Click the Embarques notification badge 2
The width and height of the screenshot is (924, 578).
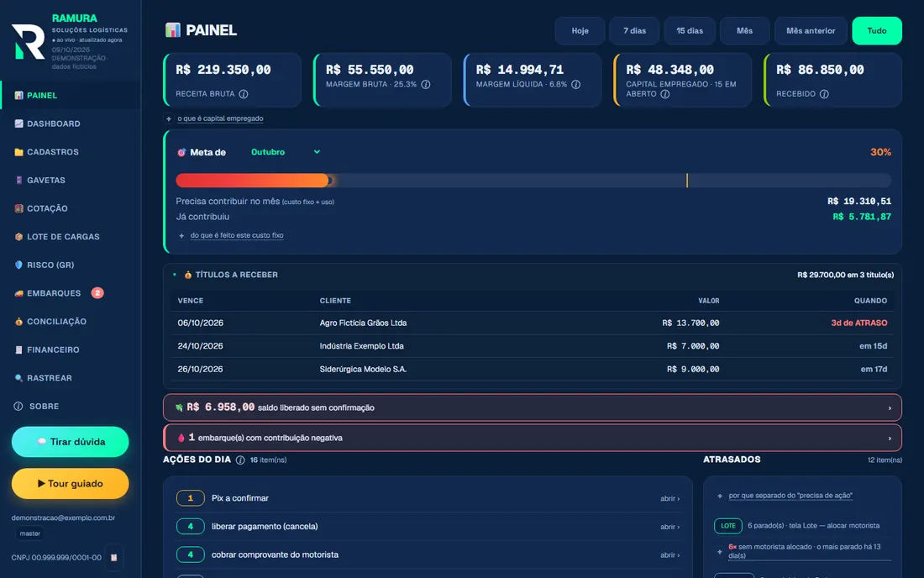click(x=97, y=293)
